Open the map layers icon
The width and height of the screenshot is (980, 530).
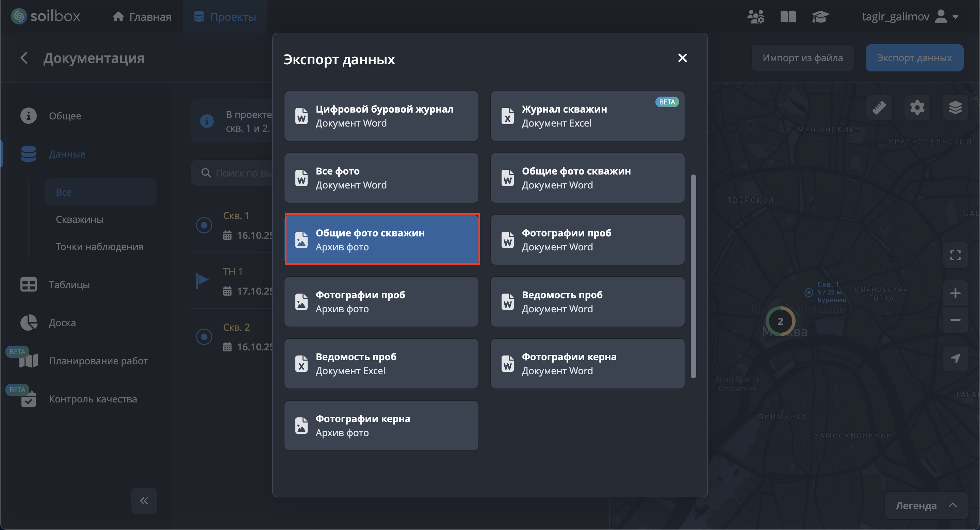pyautogui.click(x=955, y=108)
